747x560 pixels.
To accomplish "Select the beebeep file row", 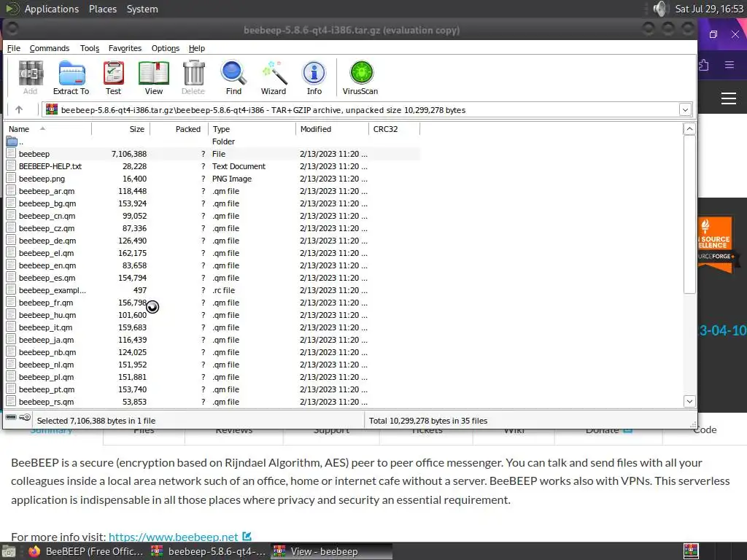I will [x=212, y=154].
